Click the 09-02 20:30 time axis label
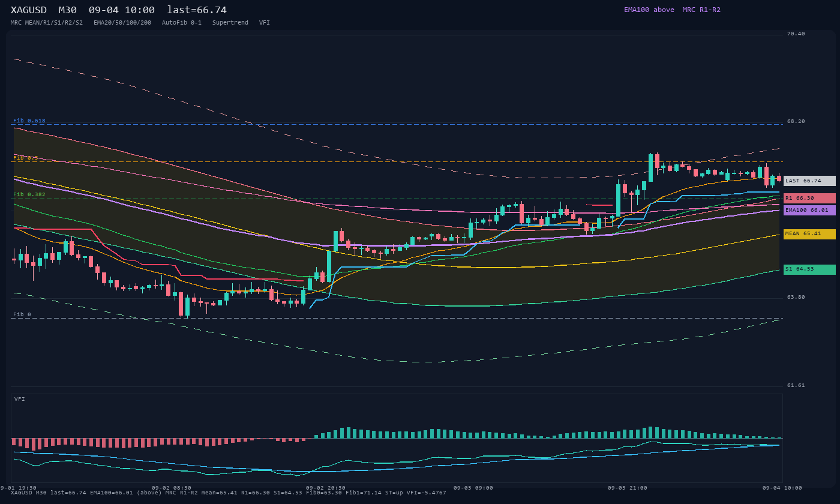The height and width of the screenshot is (504, 840). (326, 488)
